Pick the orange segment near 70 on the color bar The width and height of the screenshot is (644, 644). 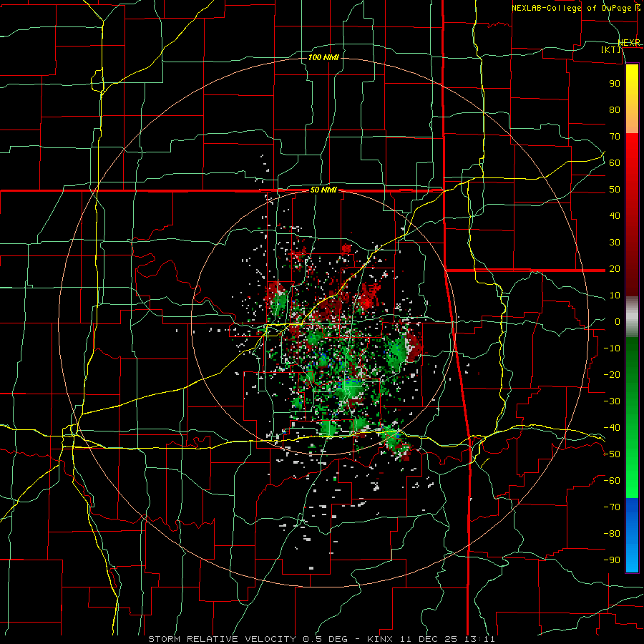coord(632,122)
